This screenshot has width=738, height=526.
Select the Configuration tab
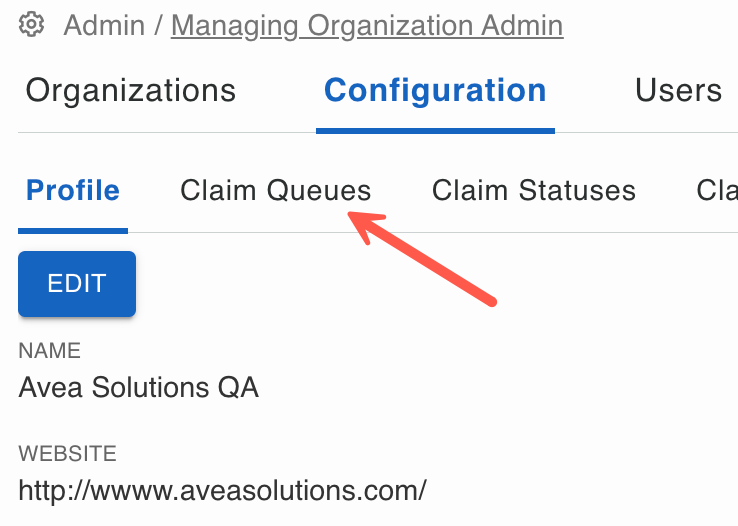pyautogui.click(x=435, y=91)
